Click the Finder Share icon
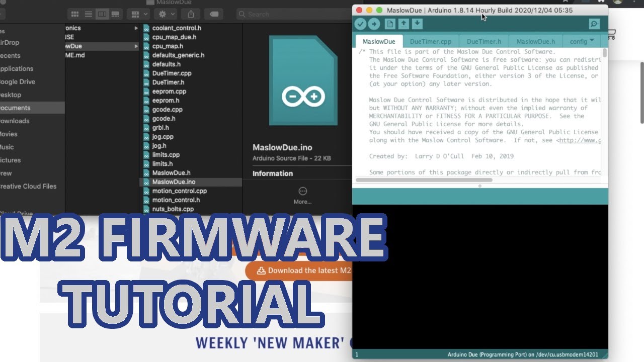644x362 pixels. click(191, 14)
